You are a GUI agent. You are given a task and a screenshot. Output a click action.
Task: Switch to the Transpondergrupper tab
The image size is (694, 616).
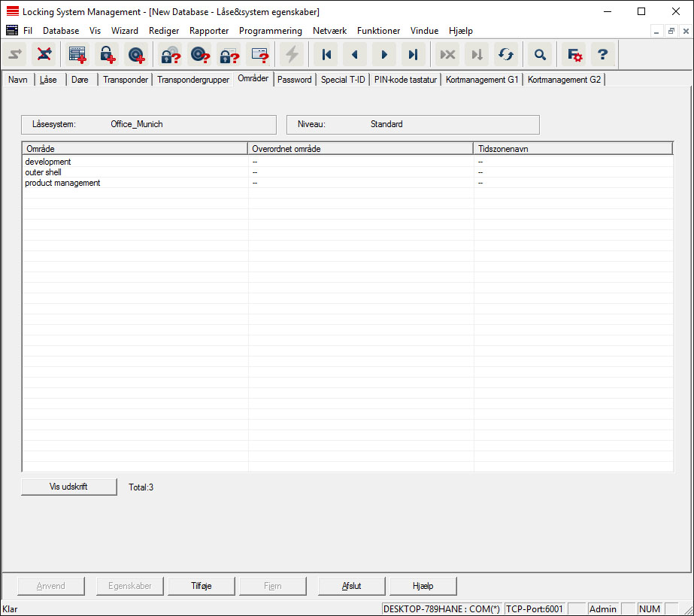(x=193, y=80)
